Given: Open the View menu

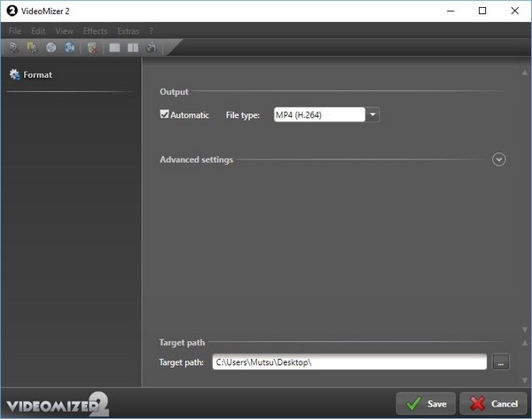Looking at the screenshot, I should tap(64, 31).
